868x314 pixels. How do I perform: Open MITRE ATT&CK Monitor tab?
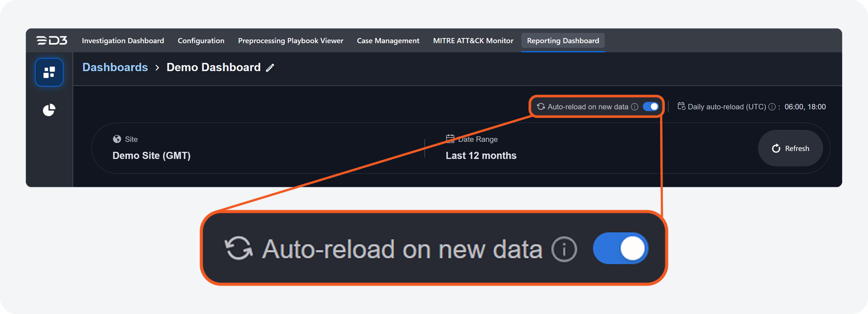point(473,41)
